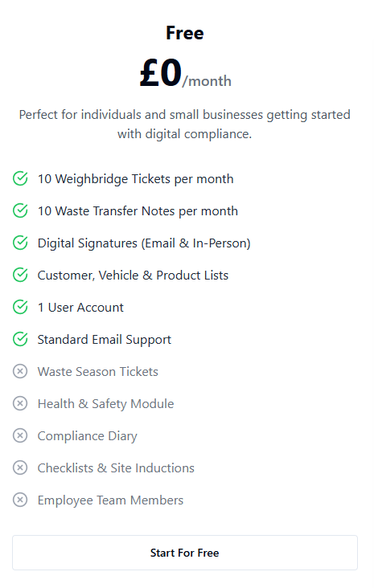Click the Health & Safety Module text
This screenshot has width=374, height=588.
[106, 404]
